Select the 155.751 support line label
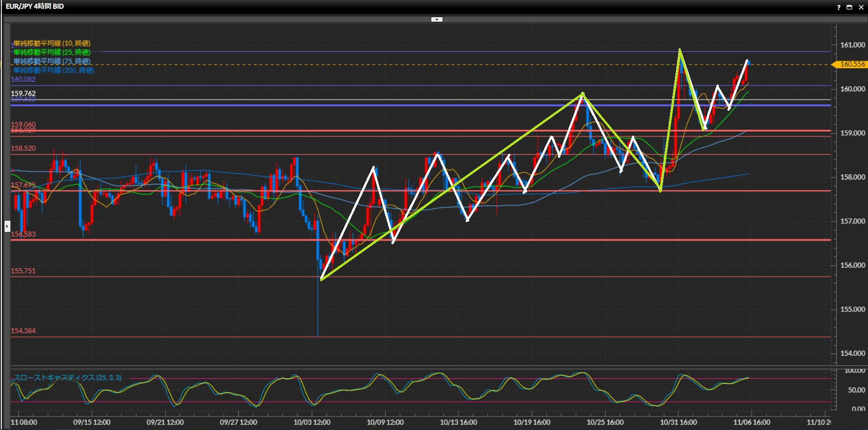This screenshot has width=868, height=430. tap(23, 271)
